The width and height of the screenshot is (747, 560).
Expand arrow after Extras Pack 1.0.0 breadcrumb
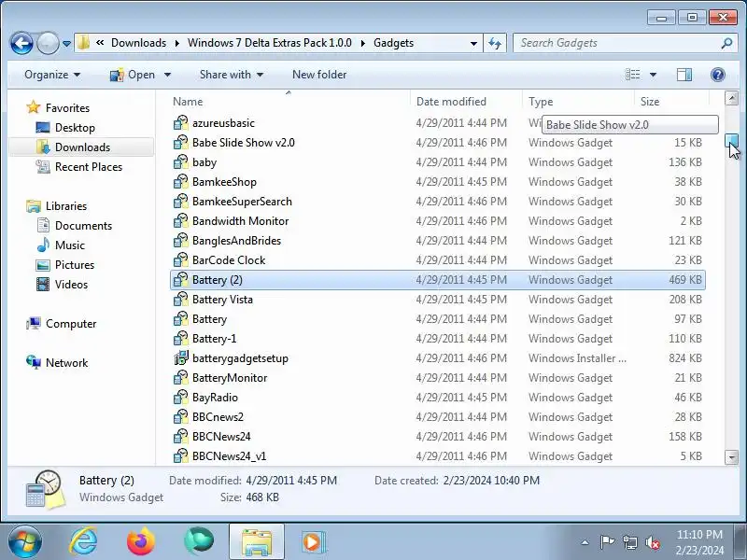coord(363,43)
